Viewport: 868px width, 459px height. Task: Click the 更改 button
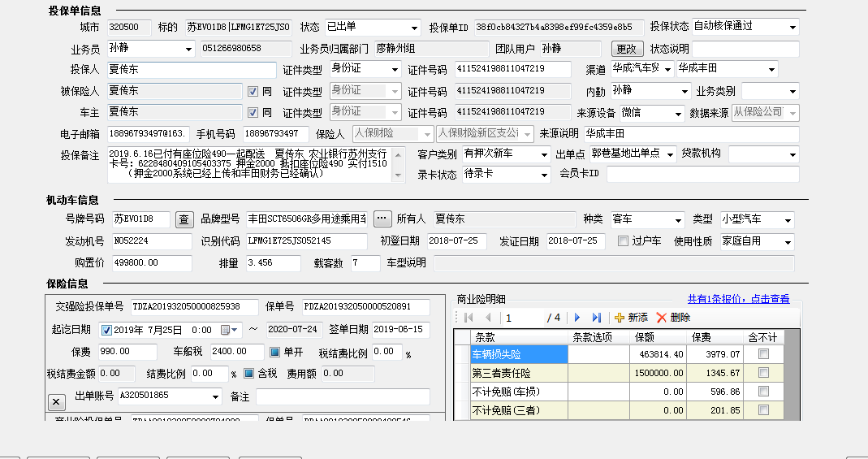coord(627,50)
